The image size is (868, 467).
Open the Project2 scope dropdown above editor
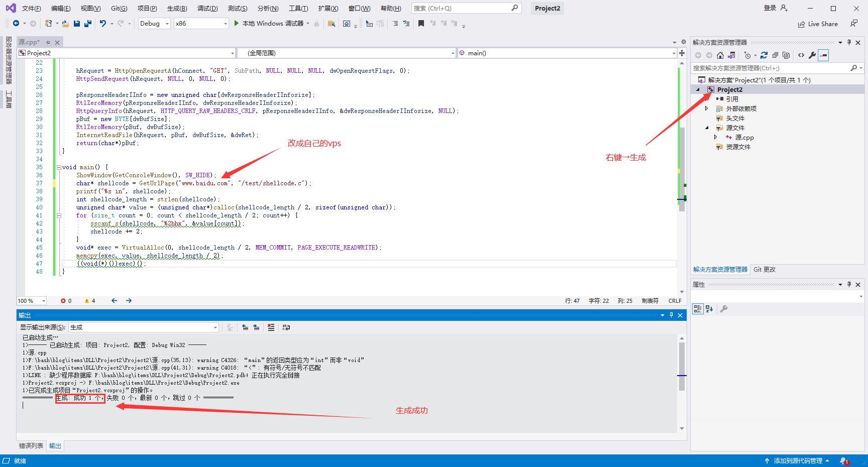(127, 53)
